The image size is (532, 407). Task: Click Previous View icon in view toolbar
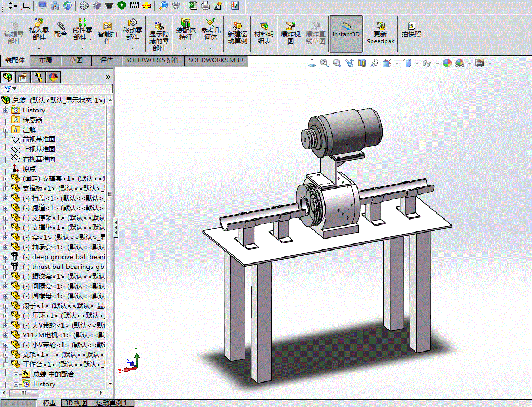click(349, 63)
